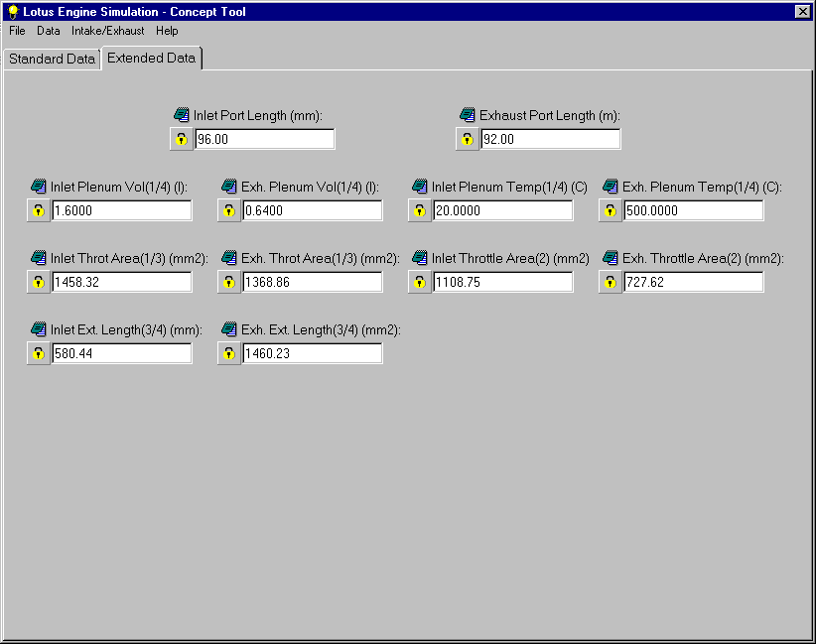Screen dimensions: 816x644
Task: Open notebook icon for Inlet Ext. Length(3/4)
Action: click(39, 328)
